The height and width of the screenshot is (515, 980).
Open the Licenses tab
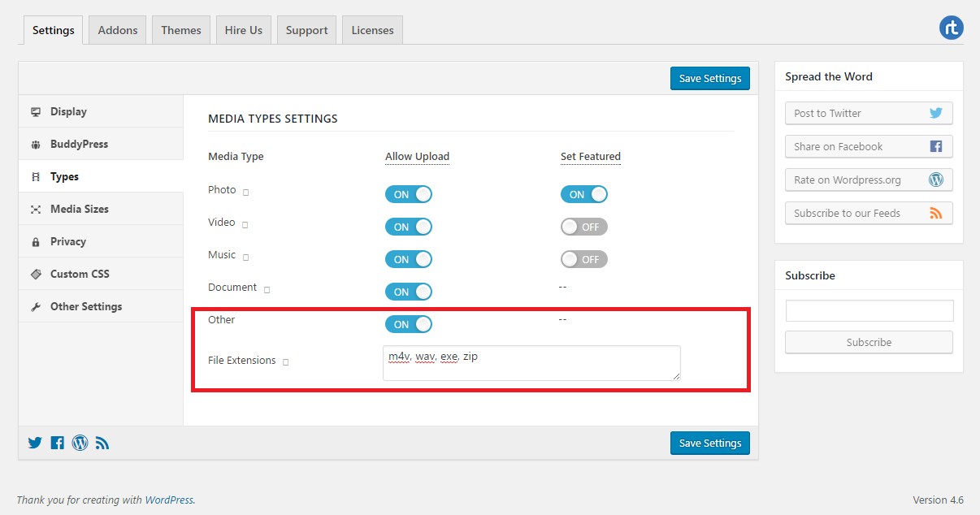[371, 29]
